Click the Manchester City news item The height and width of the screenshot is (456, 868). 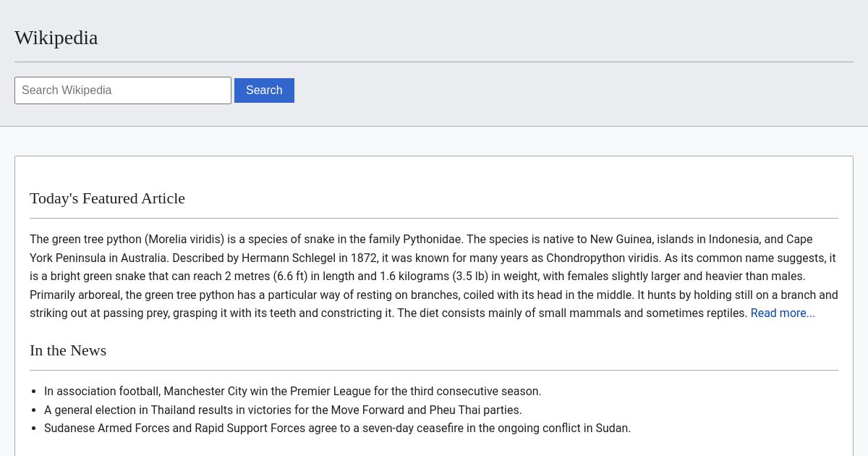pyautogui.click(x=292, y=392)
